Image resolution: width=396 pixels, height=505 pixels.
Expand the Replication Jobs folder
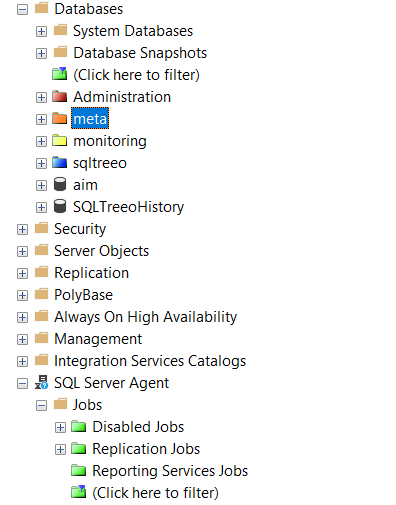[60, 449]
